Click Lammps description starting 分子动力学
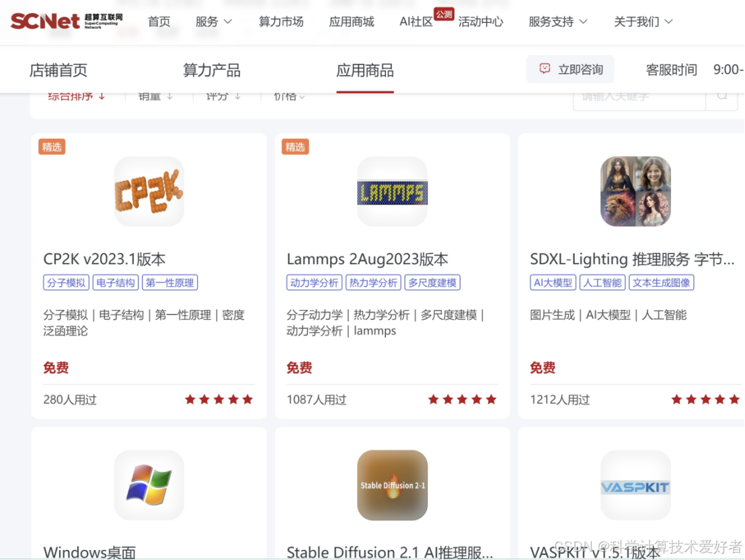The image size is (745, 560). click(x=385, y=323)
